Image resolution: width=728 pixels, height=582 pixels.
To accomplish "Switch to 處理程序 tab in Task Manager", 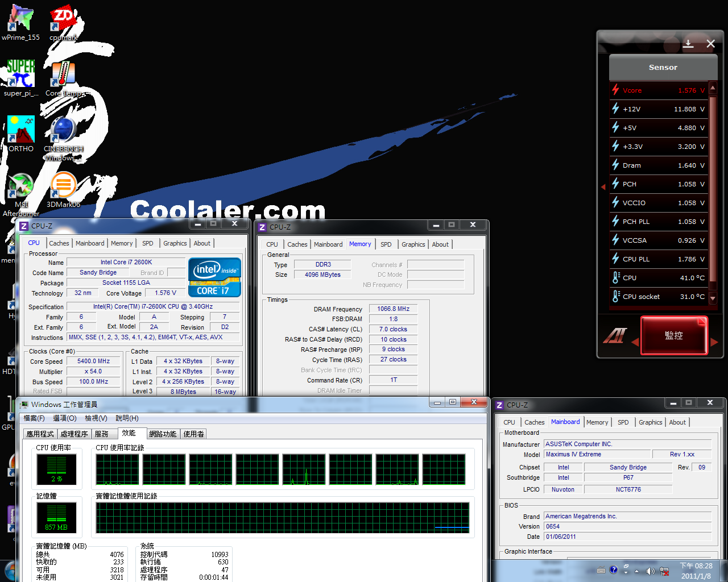I will [75, 434].
